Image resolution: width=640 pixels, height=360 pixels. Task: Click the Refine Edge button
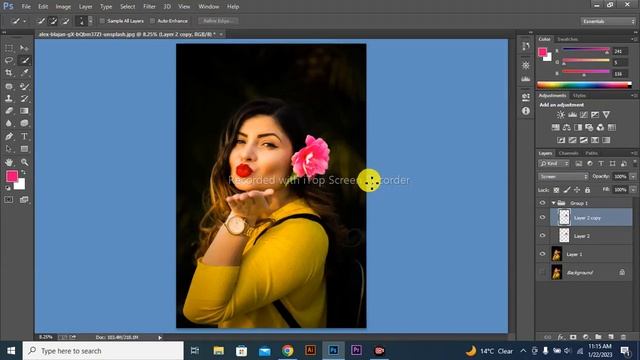click(218, 21)
